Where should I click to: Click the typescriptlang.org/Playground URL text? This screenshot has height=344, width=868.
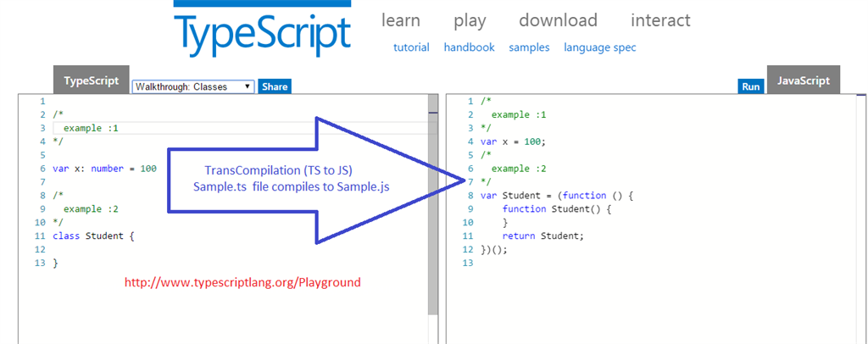point(242,283)
